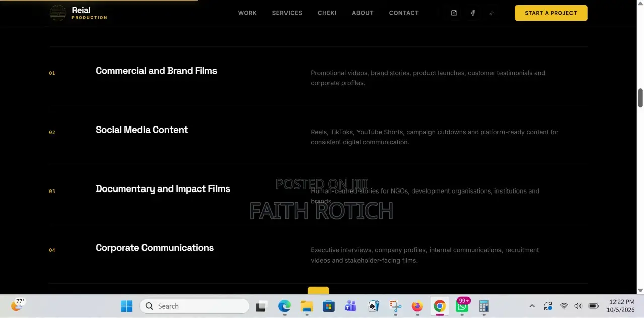Click the taskbar Search box
Screen dimensions: 644x318
tap(195, 306)
